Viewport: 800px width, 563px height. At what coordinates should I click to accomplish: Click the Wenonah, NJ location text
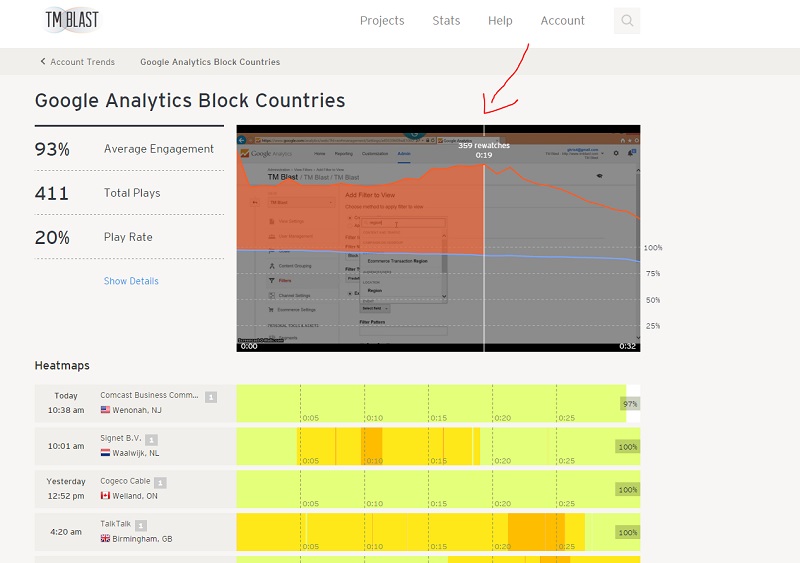(137, 410)
